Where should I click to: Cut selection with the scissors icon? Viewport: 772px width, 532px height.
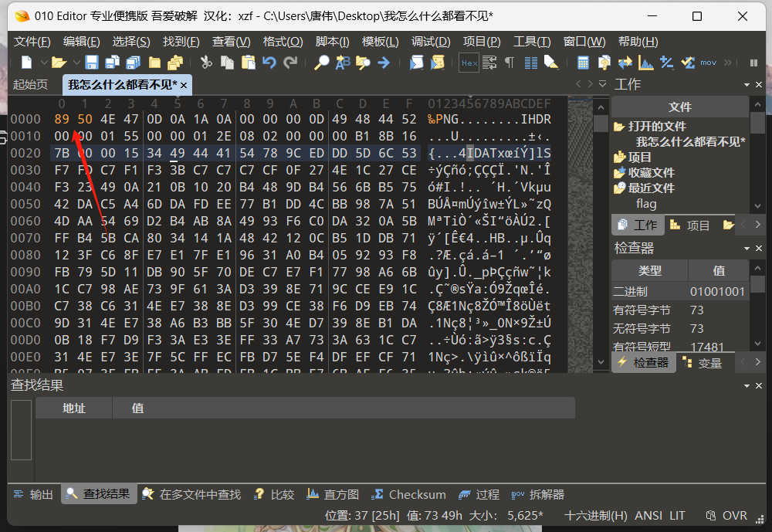pos(206,63)
